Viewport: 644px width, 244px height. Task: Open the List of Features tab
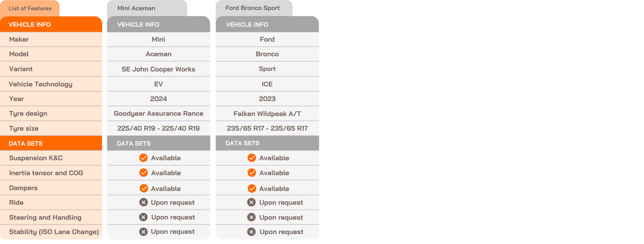point(30,9)
